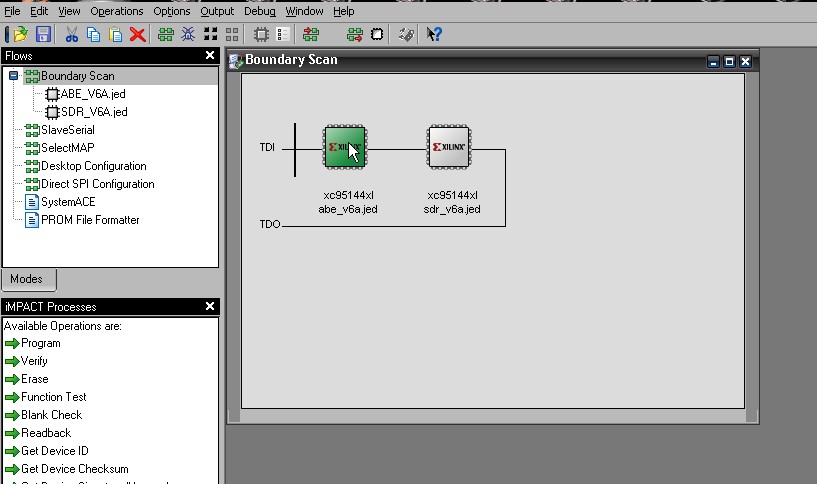Click the xc95144xl abe_v6a.jed device label
The height and width of the screenshot is (484, 817).
pos(348,202)
